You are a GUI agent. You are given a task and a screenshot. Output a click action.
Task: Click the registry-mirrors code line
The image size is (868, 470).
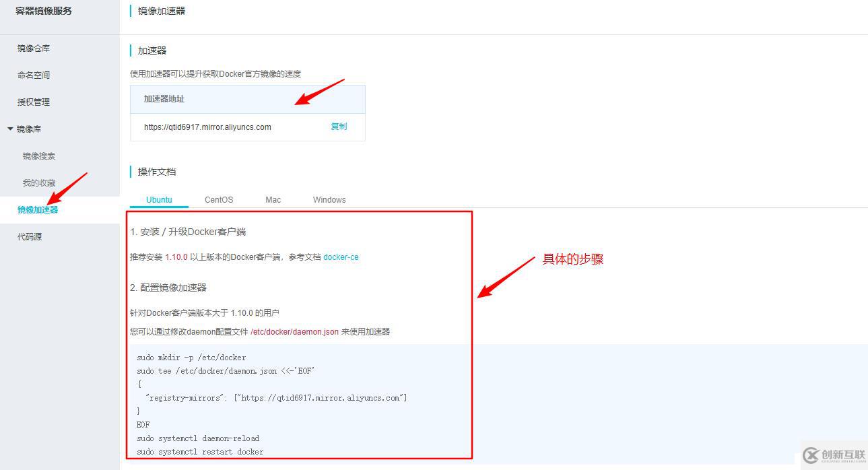[x=276, y=398]
